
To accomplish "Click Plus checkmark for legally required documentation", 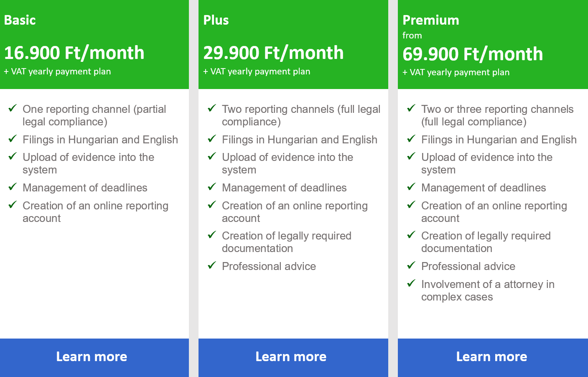I will (x=212, y=235).
